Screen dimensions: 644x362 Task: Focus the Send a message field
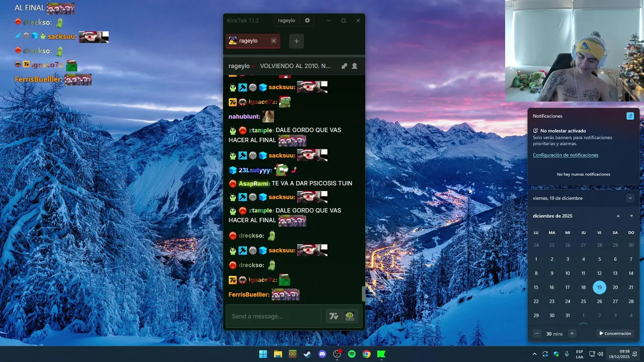coord(273,316)
